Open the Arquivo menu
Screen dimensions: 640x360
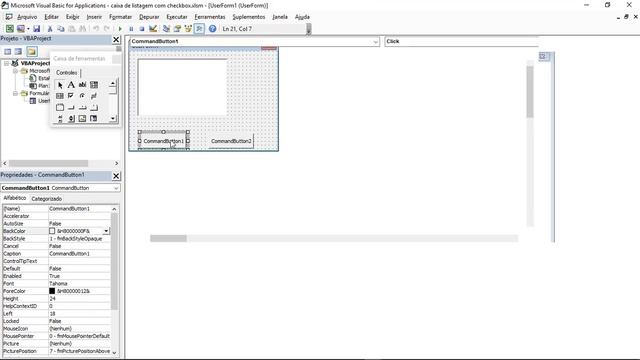tap(27, 17)
